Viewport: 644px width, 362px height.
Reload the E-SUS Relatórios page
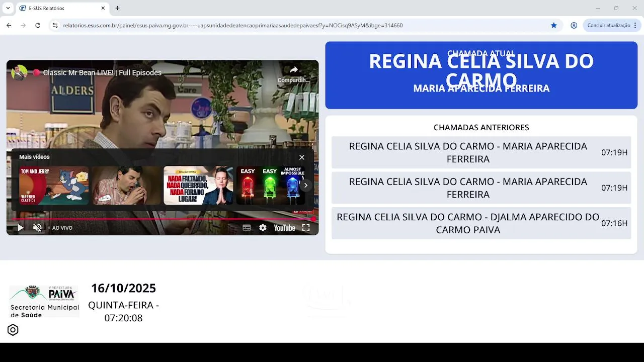(38, 25)
